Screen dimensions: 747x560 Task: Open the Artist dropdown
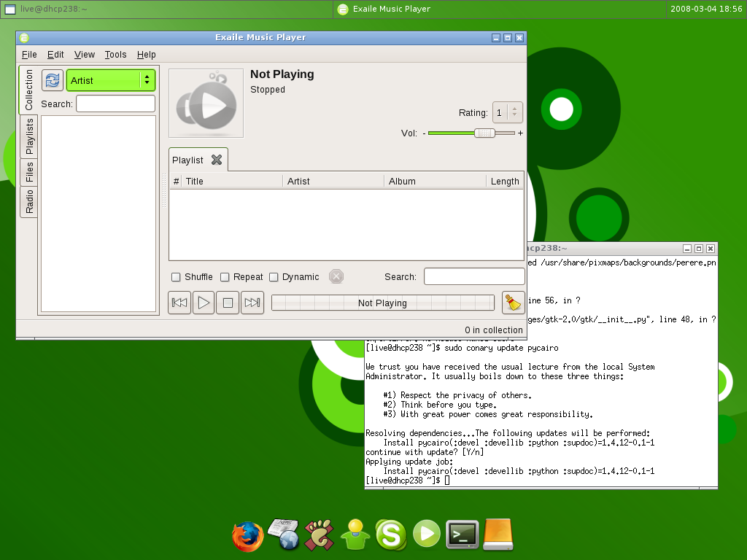tap(111, 80)
